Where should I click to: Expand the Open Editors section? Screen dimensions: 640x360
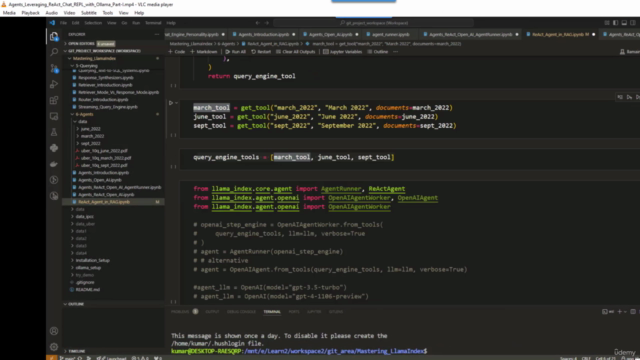click(81, 44)
